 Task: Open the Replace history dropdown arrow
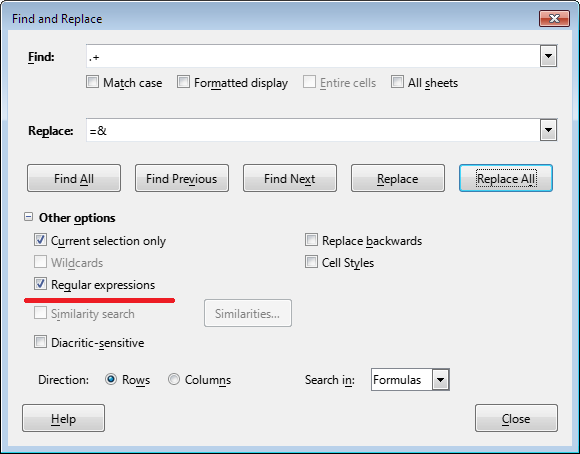tap(548, 130)
